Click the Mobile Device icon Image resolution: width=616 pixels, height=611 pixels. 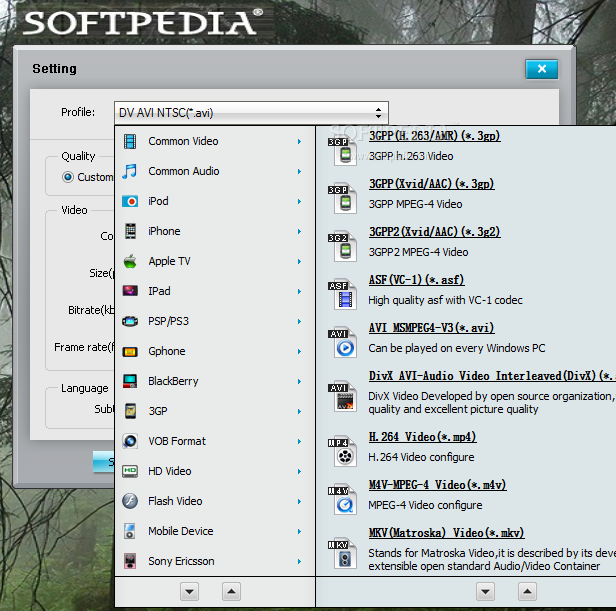tap(130, 531)
